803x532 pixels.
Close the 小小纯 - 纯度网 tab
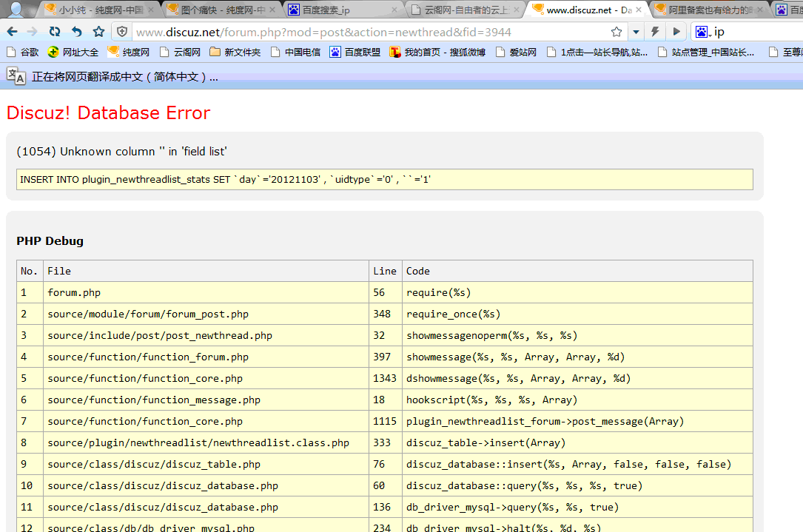pos(151,10)
